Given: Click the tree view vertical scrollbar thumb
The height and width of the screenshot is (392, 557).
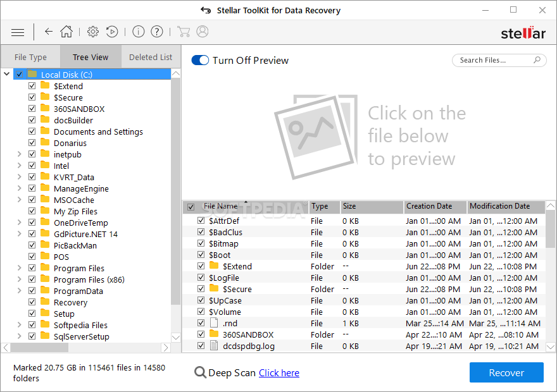Looking at the screenshot, I should point(175,192).
